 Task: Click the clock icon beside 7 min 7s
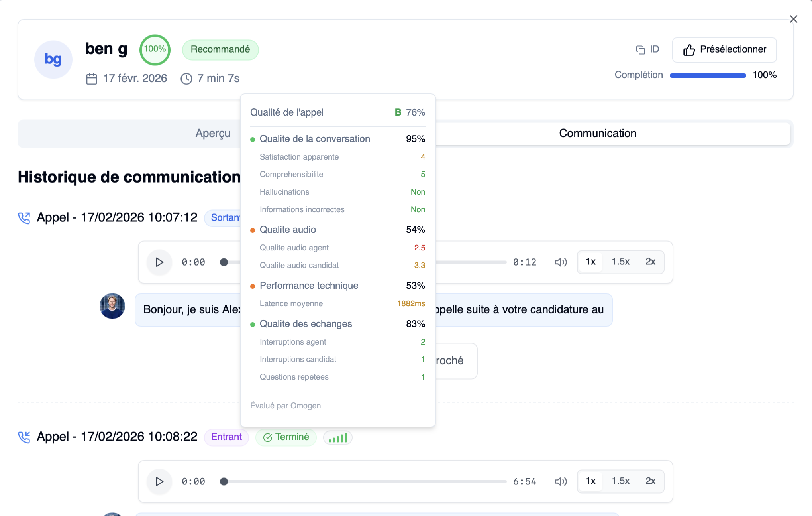[186, 78]
